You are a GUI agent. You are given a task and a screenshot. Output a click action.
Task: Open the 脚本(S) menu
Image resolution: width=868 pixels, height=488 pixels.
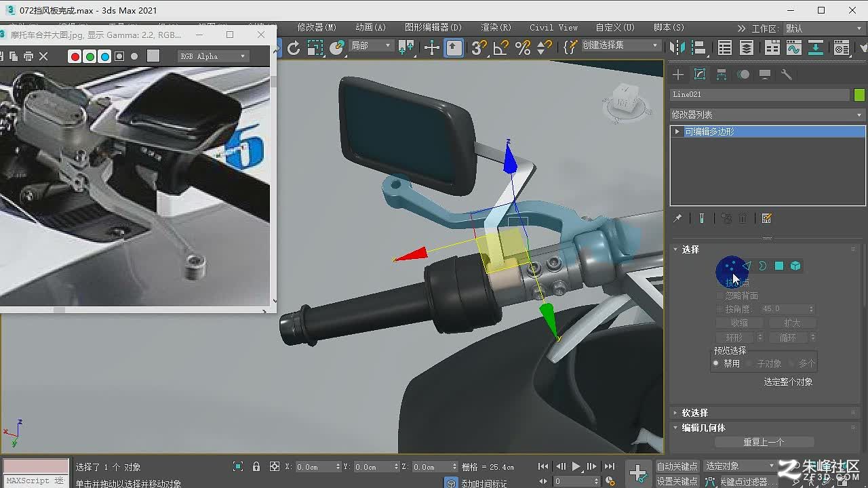click(x=669, y=28)
